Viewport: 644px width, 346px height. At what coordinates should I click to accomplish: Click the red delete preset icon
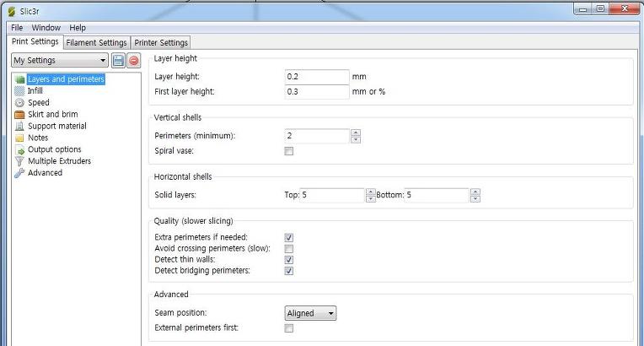click(133, 61)
